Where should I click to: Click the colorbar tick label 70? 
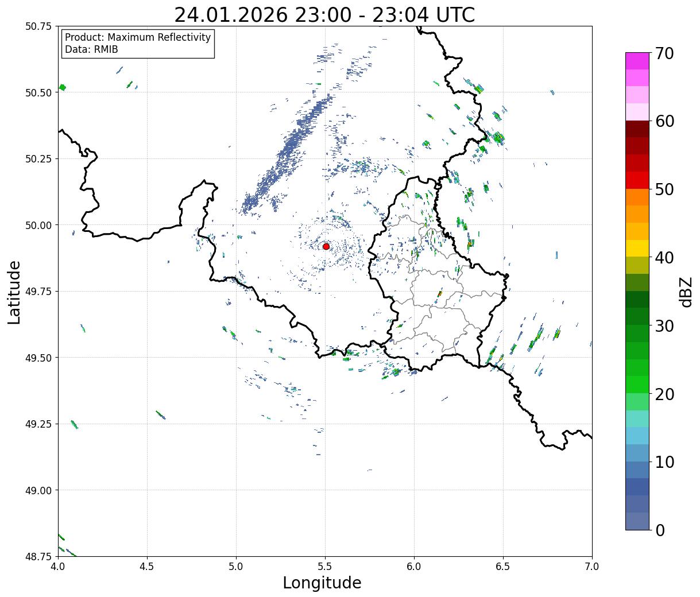point(664,53)
